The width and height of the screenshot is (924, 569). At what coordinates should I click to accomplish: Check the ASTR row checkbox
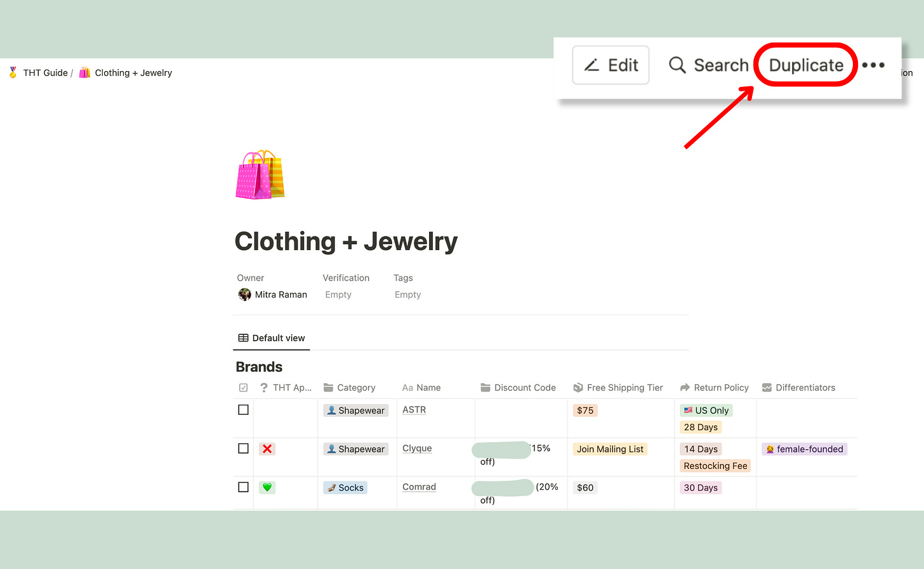point(243,410)
